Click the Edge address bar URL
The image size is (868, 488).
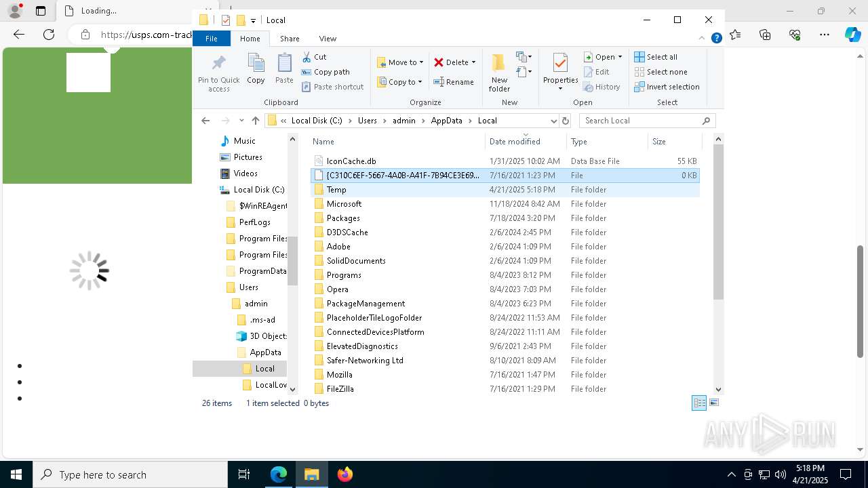146,35
